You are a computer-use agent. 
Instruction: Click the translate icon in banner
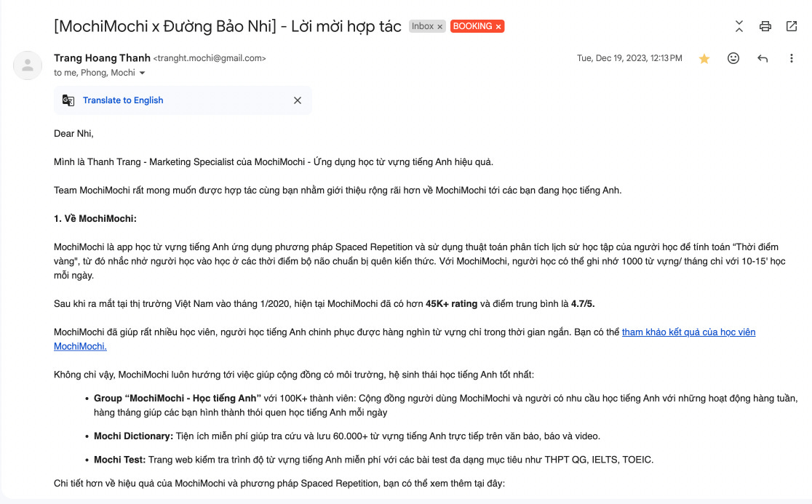click(x=68, y=100)
